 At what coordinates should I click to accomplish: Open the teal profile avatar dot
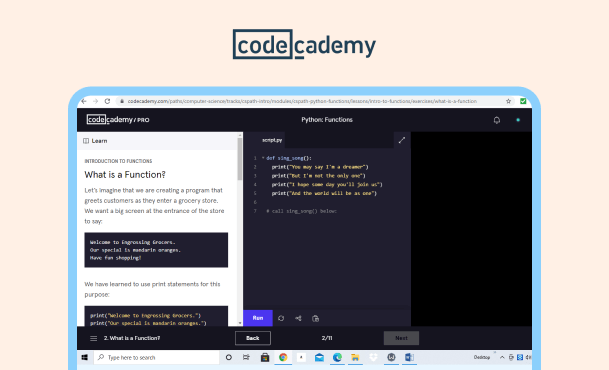point(518,120)
